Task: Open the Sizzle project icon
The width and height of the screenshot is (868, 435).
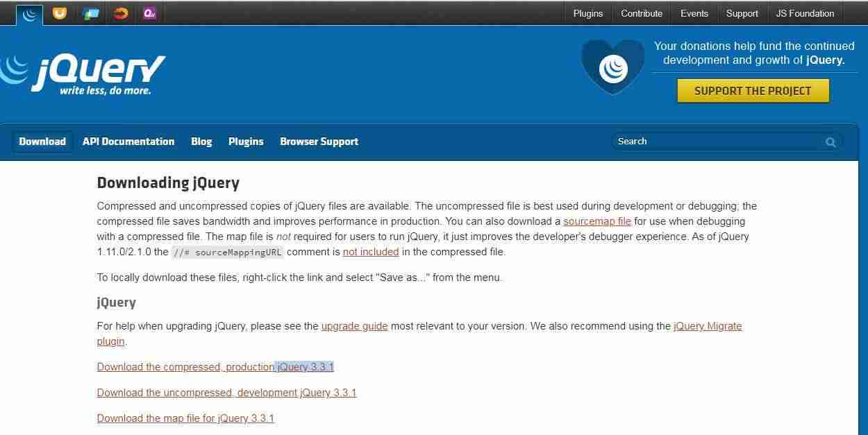Action: [x=121, y=13]
